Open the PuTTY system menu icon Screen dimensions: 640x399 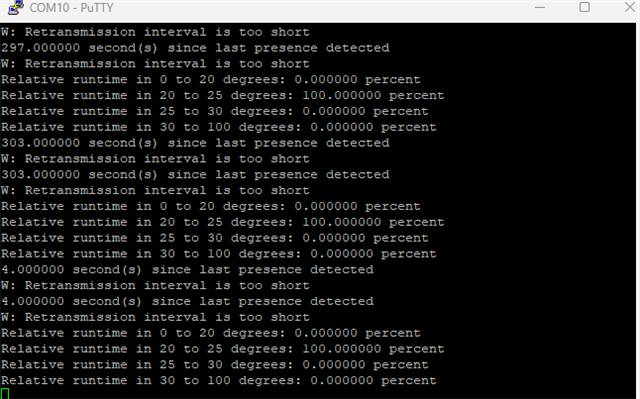pyautogui.click(x=16, y=8)
